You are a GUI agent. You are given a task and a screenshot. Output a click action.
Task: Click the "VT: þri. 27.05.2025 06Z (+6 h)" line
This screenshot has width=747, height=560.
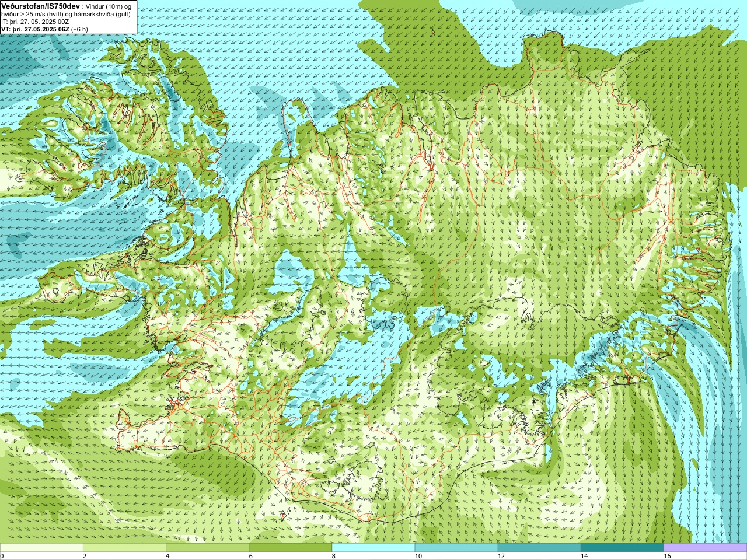pyautogui.click(x=44, y=29)
